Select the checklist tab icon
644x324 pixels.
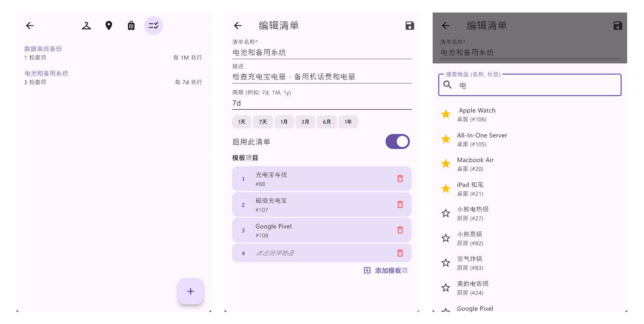click(x=154, y=26)
